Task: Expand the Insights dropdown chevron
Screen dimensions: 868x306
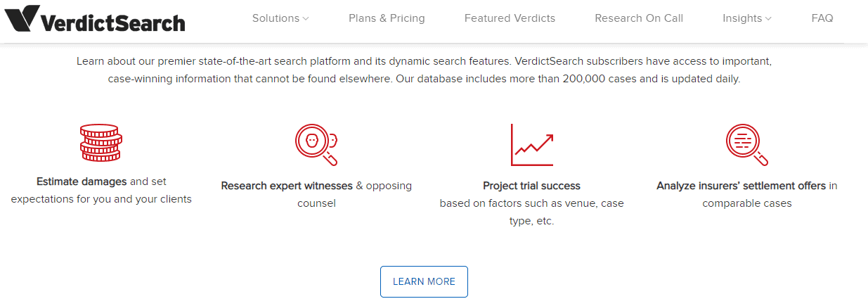Action: coord(768,19)
